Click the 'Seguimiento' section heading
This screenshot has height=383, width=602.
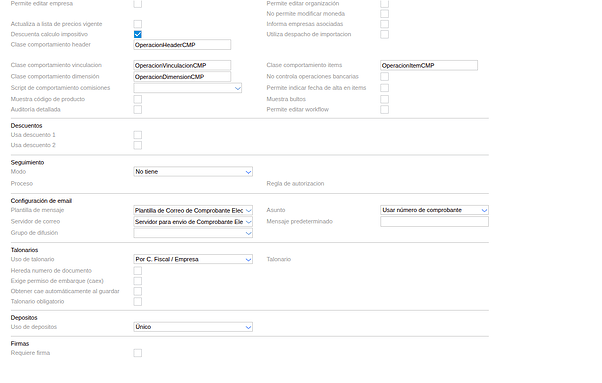click(x=27, y=162)
